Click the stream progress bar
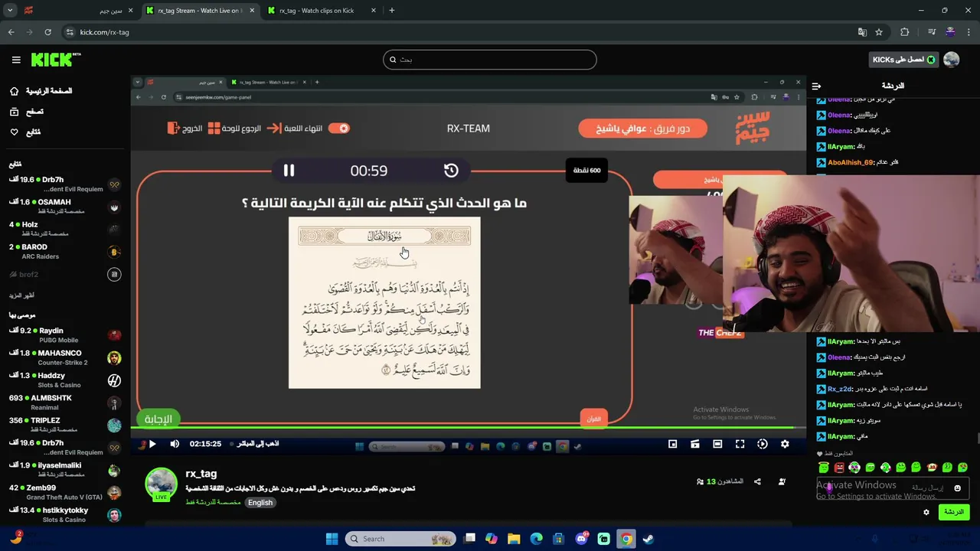980x551 pixels. pos(469,427)
